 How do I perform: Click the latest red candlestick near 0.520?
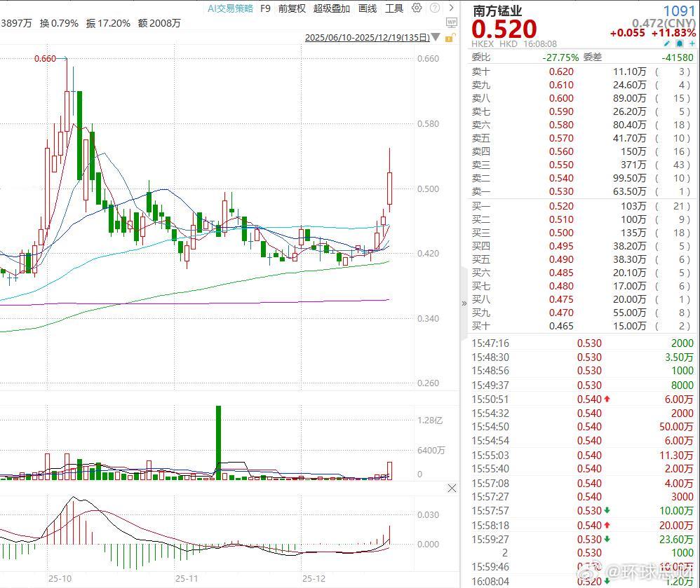pyautogui.click(x=390, y=188)
